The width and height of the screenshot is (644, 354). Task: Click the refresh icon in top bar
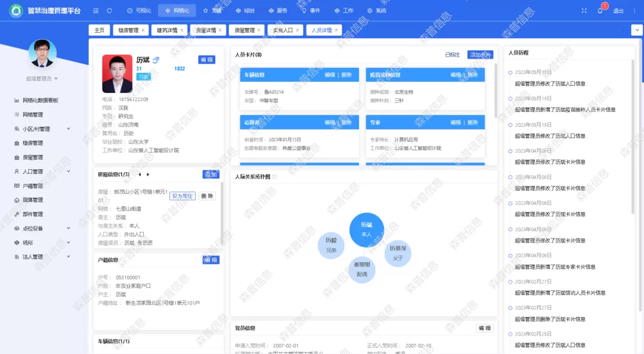pyautogui.click(x=109, y=11)
